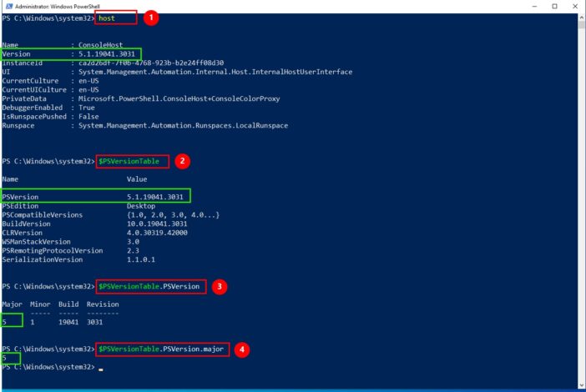Image resolution: width=586 pixels, height=392 pixels.
Task: Click the LocalRunspace Runspace value
Action: (x=183, y=125)
